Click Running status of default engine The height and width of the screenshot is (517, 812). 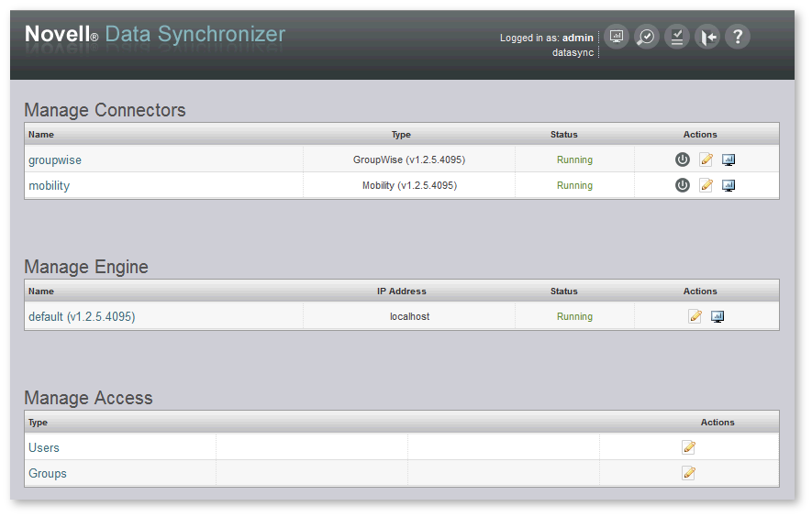click(x=574, y=316)
